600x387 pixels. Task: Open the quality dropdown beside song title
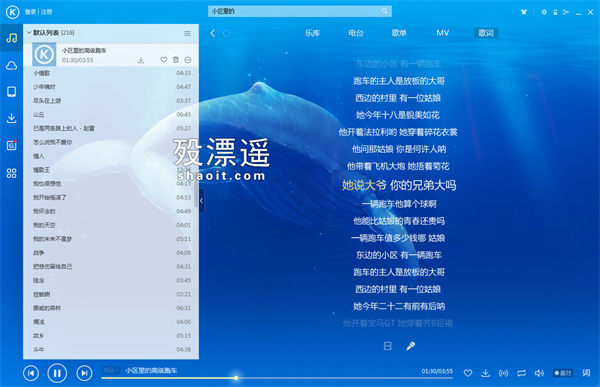(111, 371)
